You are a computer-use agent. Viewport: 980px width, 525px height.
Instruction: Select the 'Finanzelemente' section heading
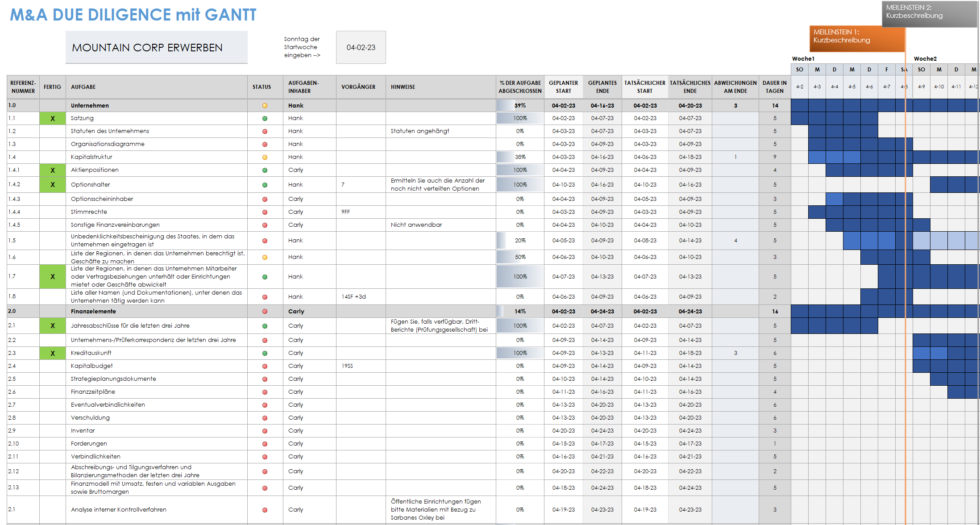93,312
